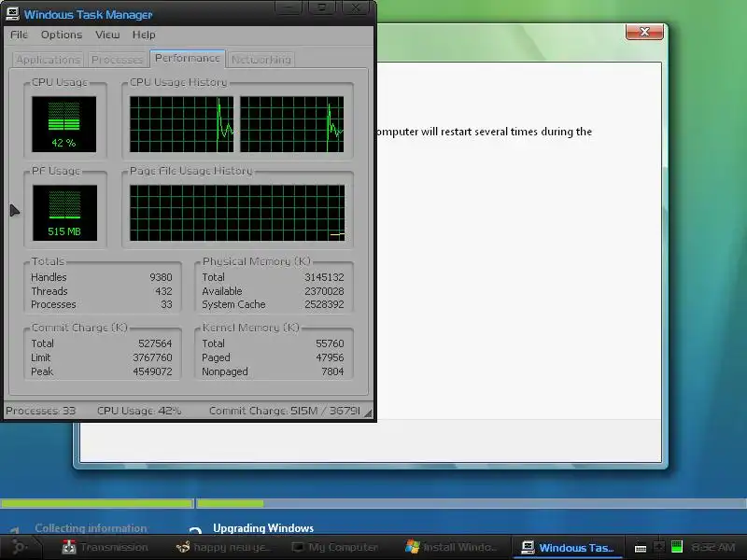
Task: Open the Help menu
Action: coord(144,35)
